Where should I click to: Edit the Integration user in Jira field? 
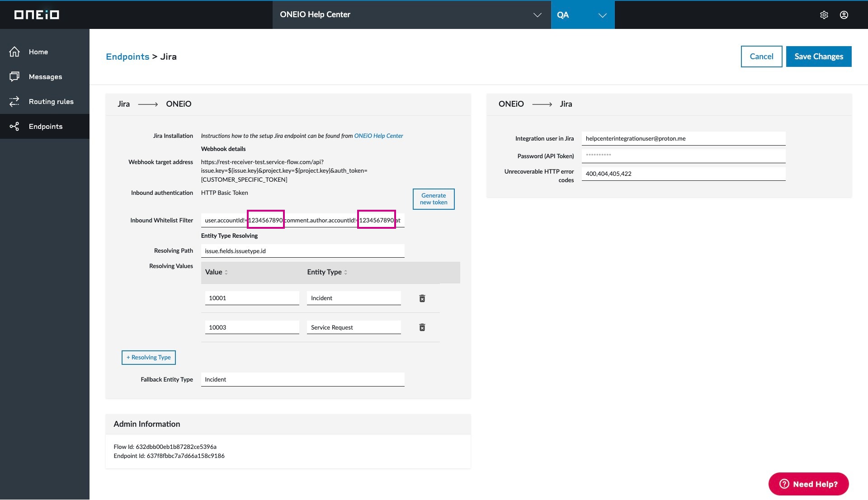tap(683, 138)
